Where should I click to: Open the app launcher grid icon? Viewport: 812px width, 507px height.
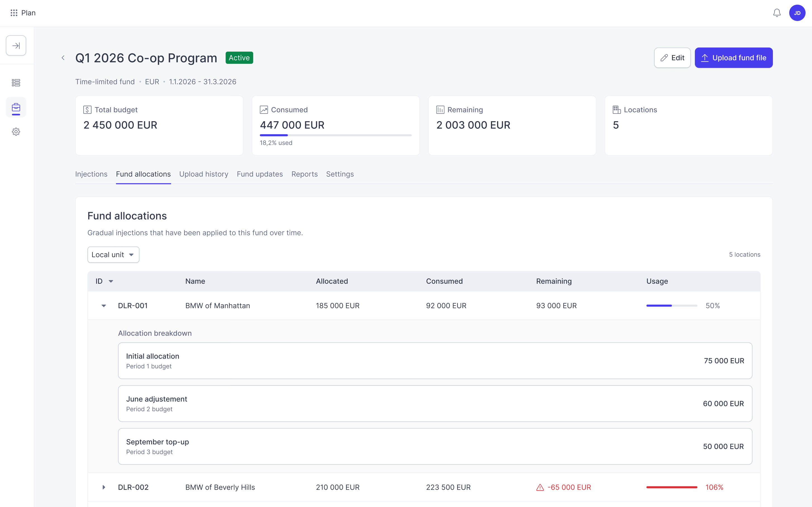[x=14, y=13]
